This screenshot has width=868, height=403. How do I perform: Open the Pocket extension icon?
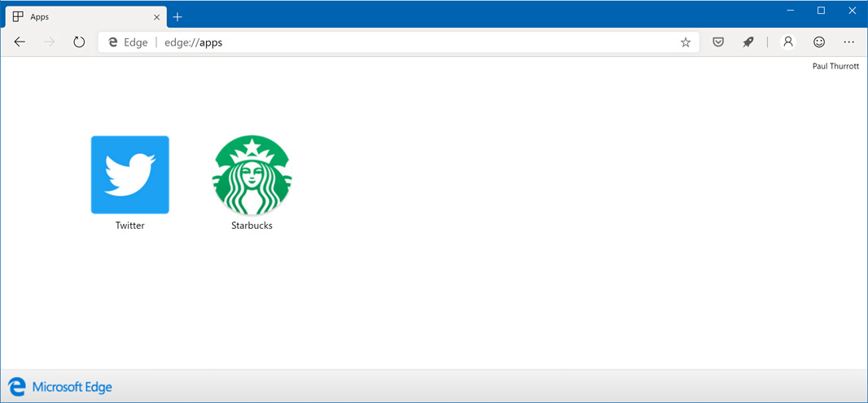click(718, 42)
